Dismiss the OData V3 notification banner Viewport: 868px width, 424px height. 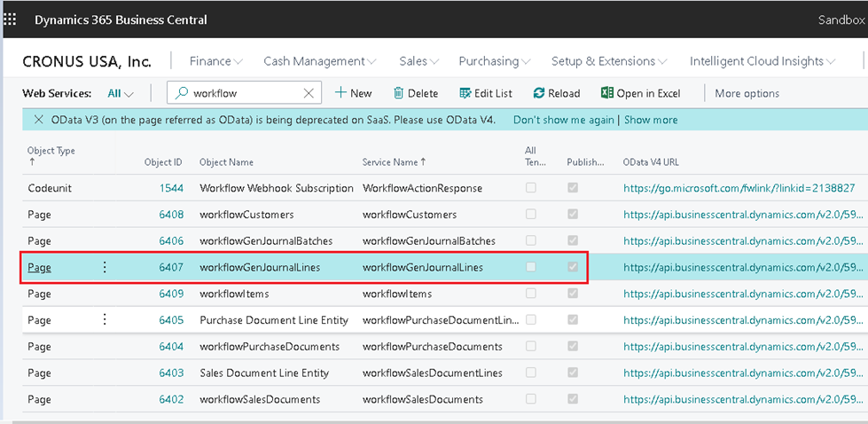click(x=38, y=120)
